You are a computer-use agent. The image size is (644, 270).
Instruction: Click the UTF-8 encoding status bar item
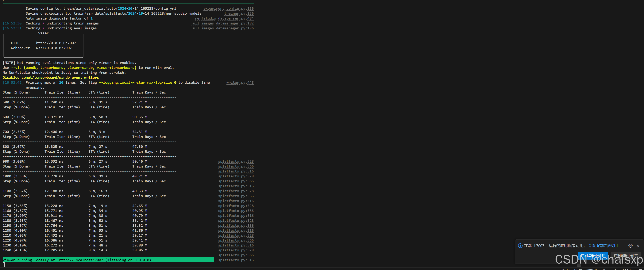click(x=606, y=269)
